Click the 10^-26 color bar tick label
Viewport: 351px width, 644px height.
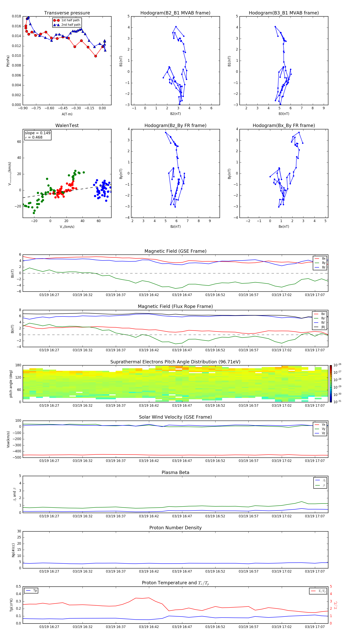[x=337, y=365]
